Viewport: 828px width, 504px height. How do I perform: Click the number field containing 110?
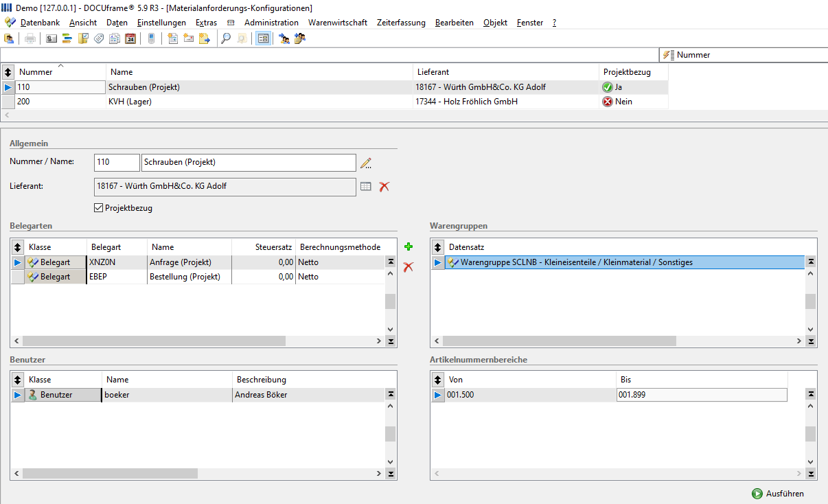point(117,163)
